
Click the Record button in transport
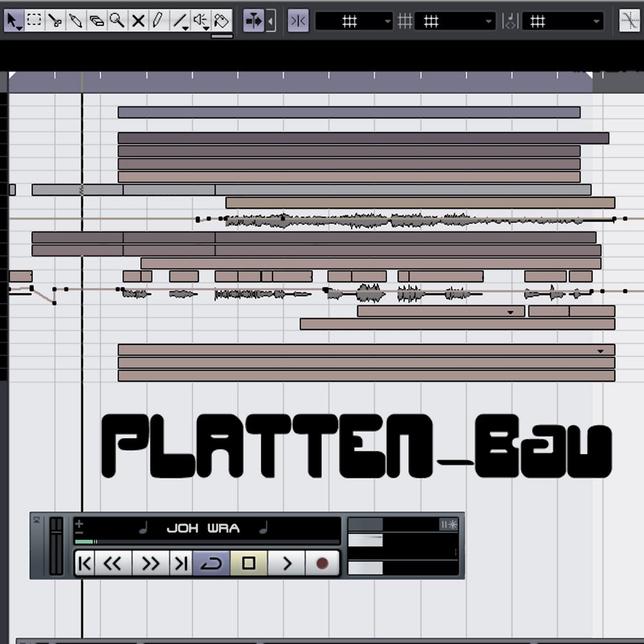(322, 564)
